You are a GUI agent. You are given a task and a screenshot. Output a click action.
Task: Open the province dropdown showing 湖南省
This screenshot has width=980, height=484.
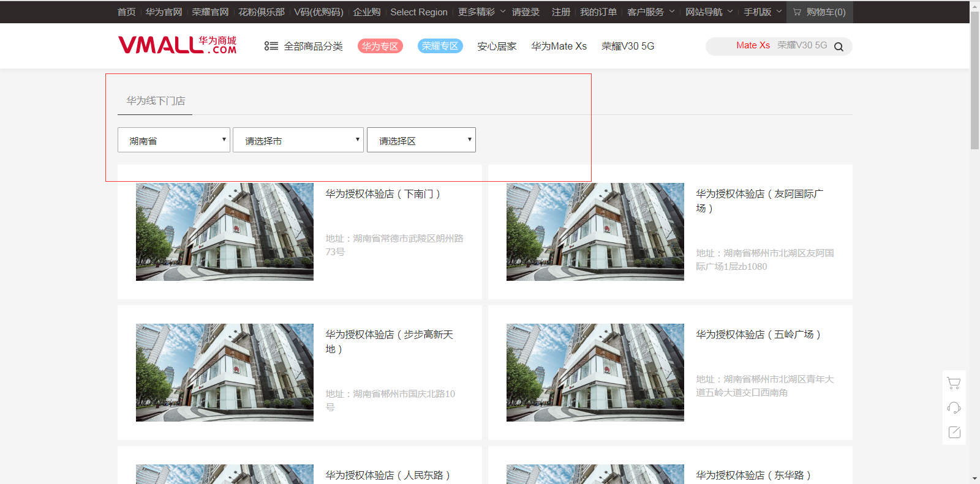[174, 140]
